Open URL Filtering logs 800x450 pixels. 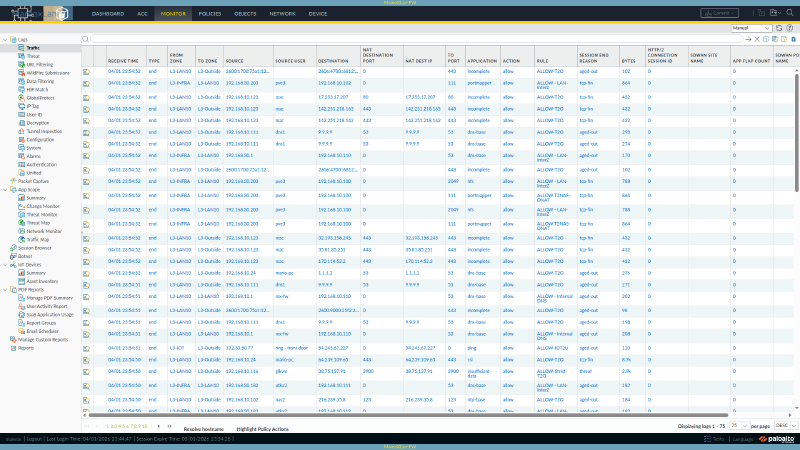click(x=39, y=64)
